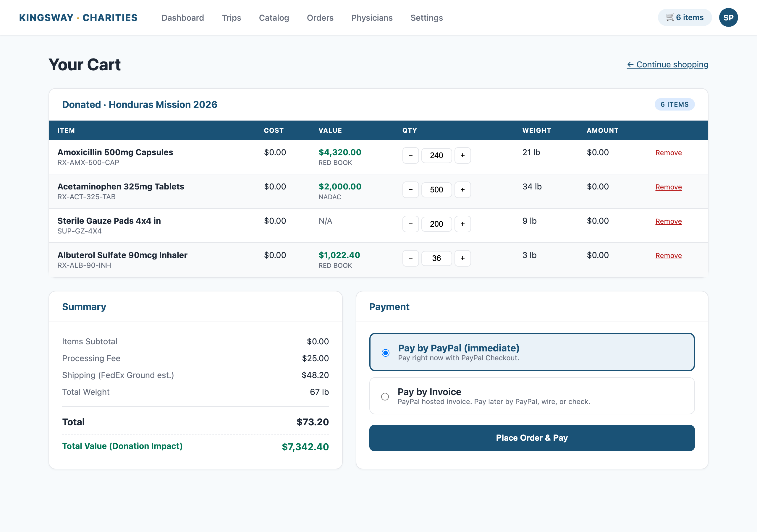Decrease Sterile Gauze Pads quantity

click(410, 224)
